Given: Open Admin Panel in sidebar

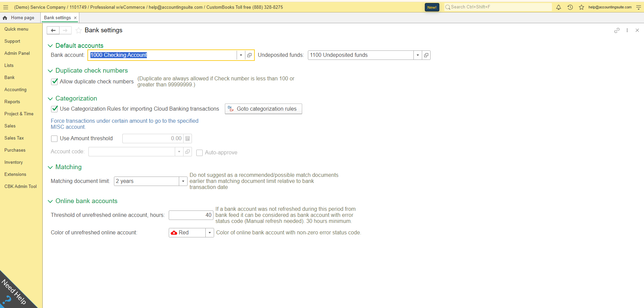Looking at the screenshot, I should coord(17,53).
